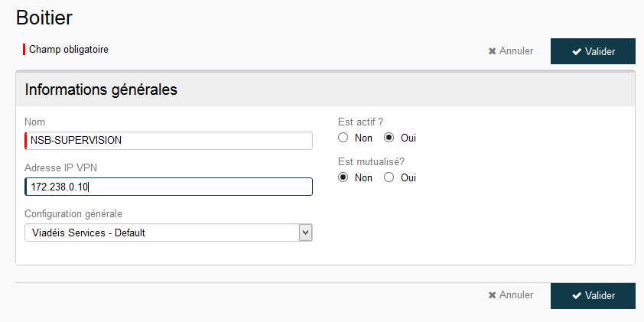Click the Nom field label
Image resolution: width=644 pixels, height=322 pixels.
(35, 122)
